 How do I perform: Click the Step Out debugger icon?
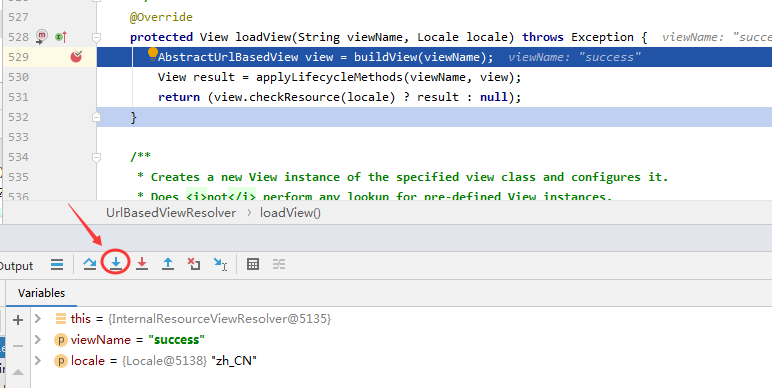tap(168, 264)
